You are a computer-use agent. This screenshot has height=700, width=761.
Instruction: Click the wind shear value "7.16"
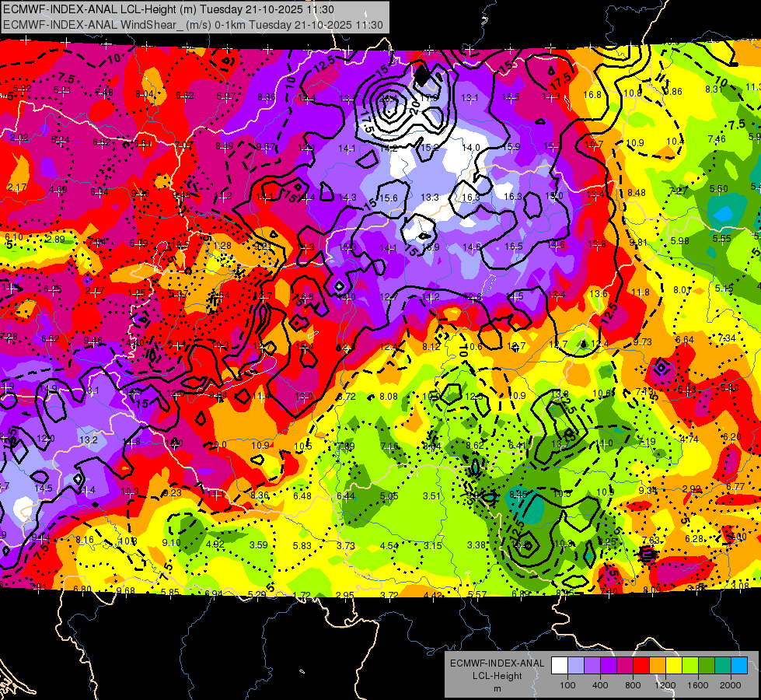click(x=389, y=446)
